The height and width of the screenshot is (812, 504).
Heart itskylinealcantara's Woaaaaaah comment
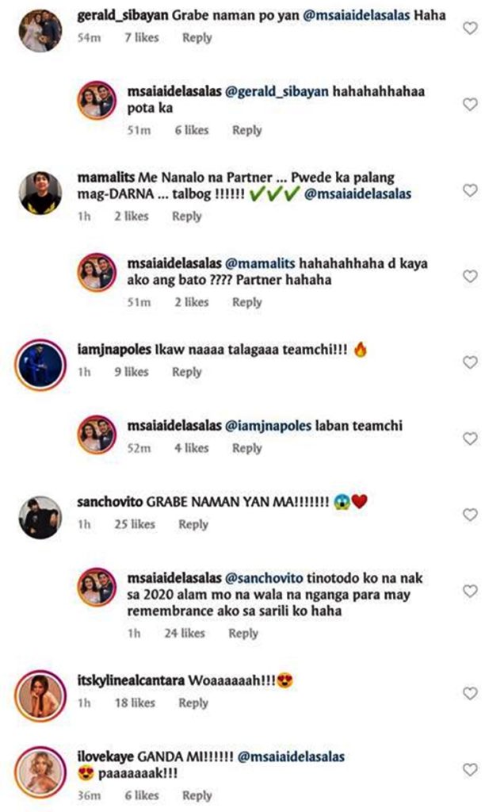click(x=470, y=693)
